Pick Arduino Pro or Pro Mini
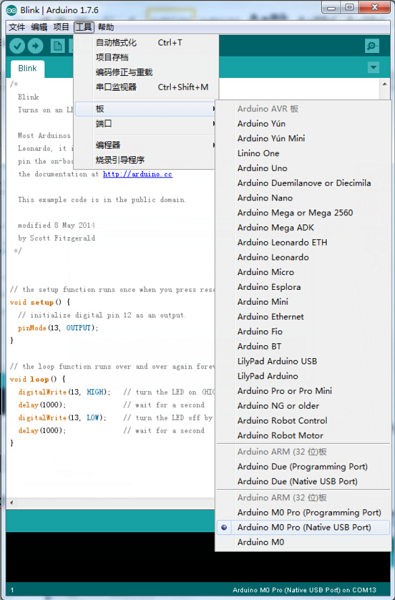 pos(303,391)
